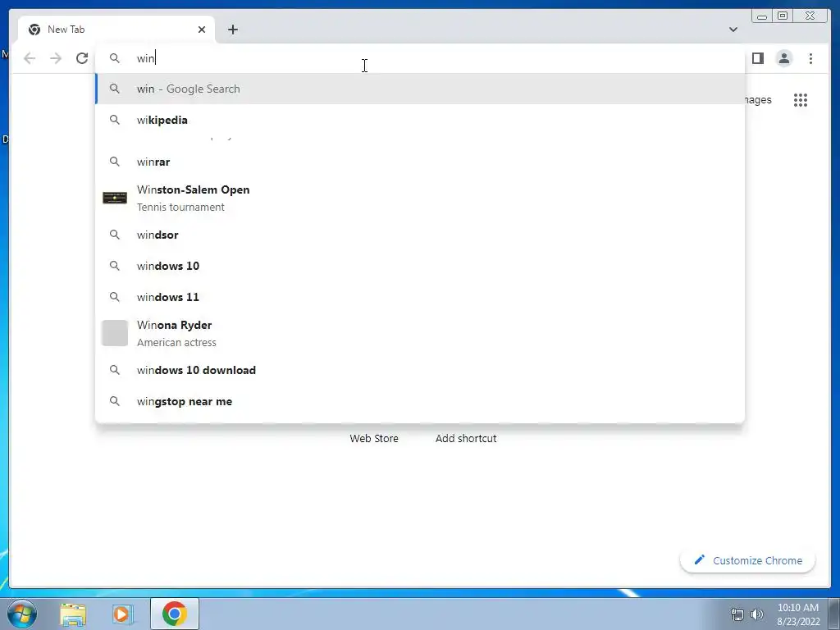Go forward using the forward arrow
This screenshot has height=630, width=840.
[56, 58]
